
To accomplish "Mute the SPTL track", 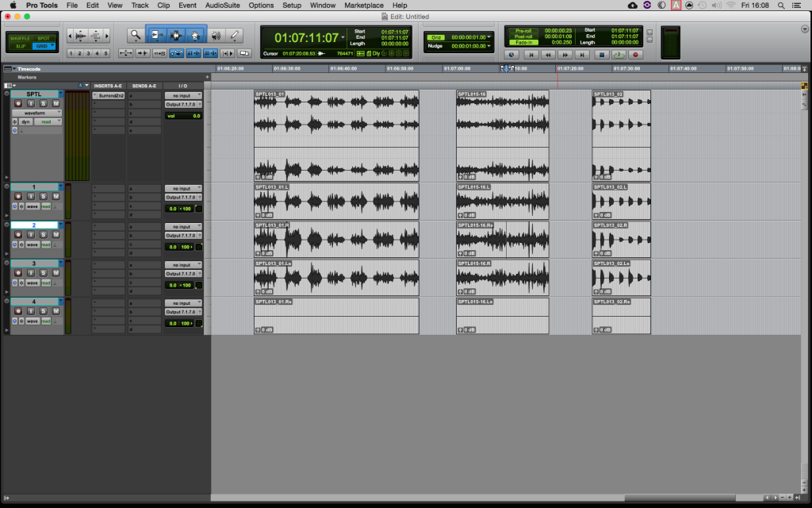I will click(56, 104).
